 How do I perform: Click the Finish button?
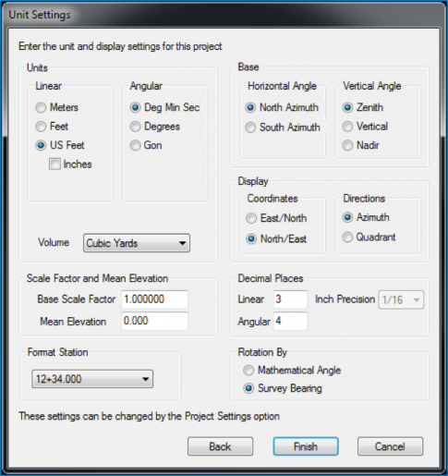click(x=306, y=446)
